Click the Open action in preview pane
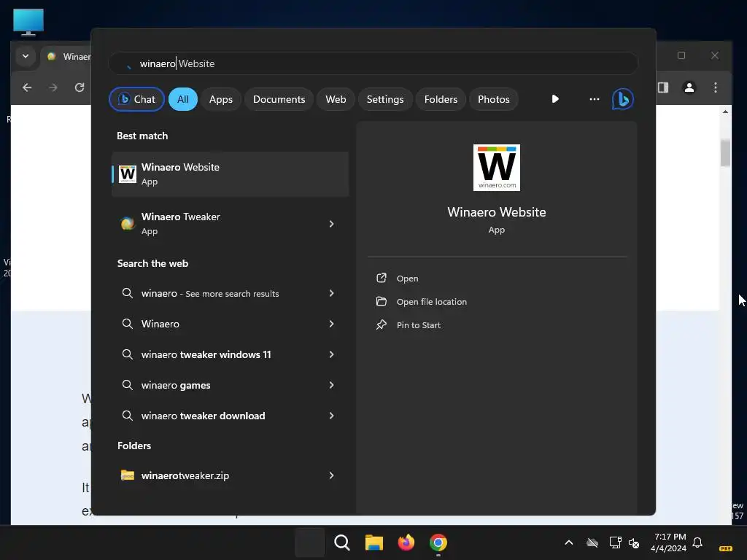 (x=407, y=279)
